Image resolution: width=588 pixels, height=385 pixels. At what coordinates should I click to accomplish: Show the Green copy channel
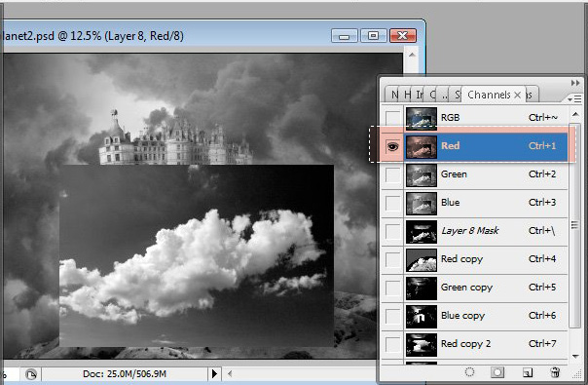[x=392, y=288]
